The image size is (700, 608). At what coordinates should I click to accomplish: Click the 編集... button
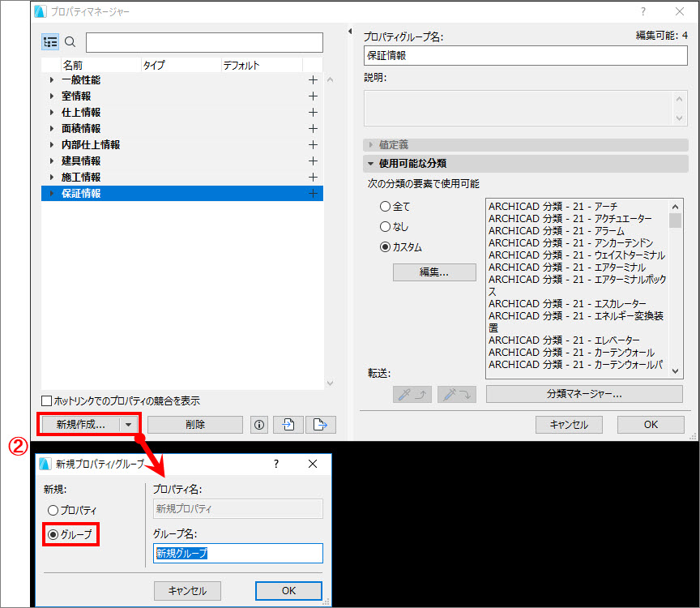coord(434,272)
